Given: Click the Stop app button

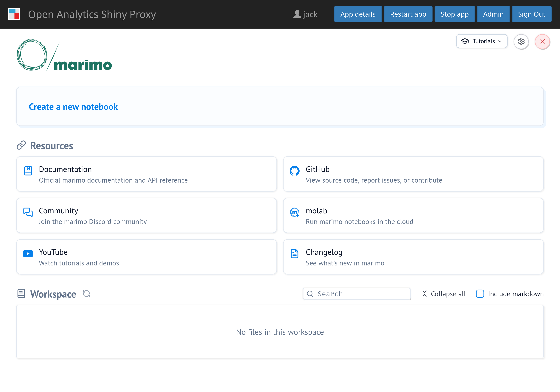Looking at the screenshot, I should tap(455, 14).
